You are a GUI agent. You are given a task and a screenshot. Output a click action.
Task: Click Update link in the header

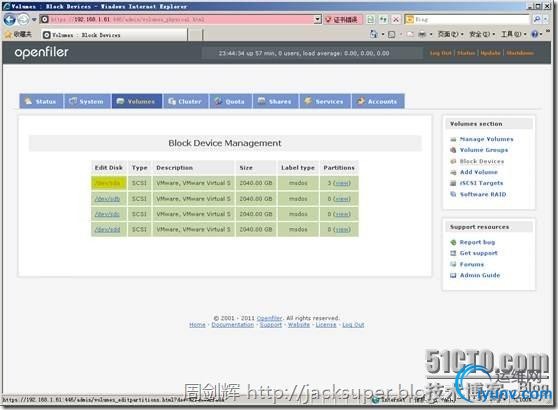(490, 53)
